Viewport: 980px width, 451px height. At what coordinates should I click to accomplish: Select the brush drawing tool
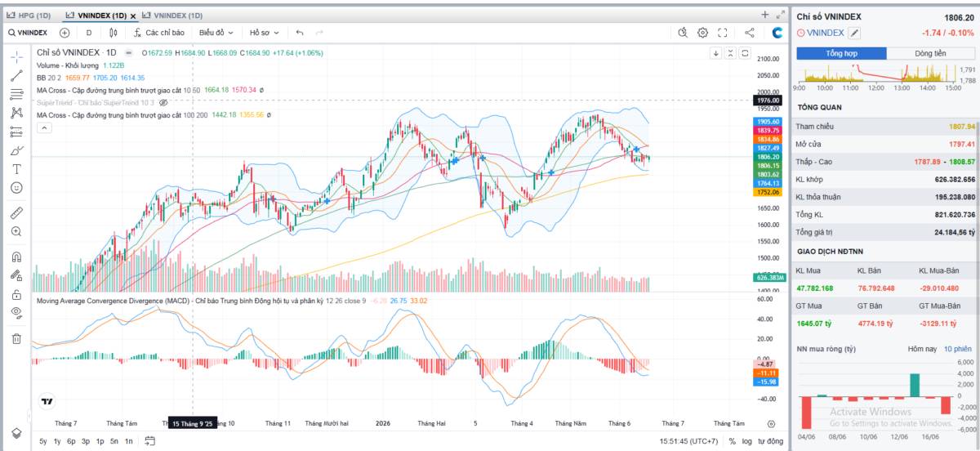(x=16, y=150)
